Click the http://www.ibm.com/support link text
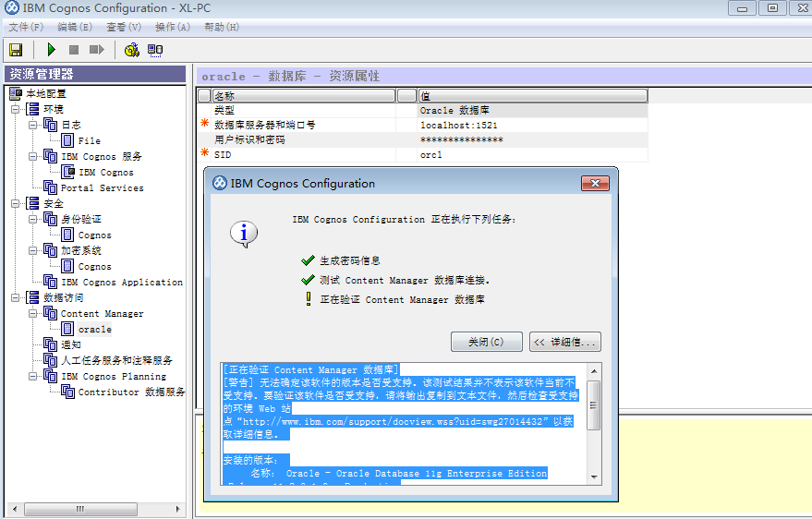812x519 pixels. [x=393, y=422]
